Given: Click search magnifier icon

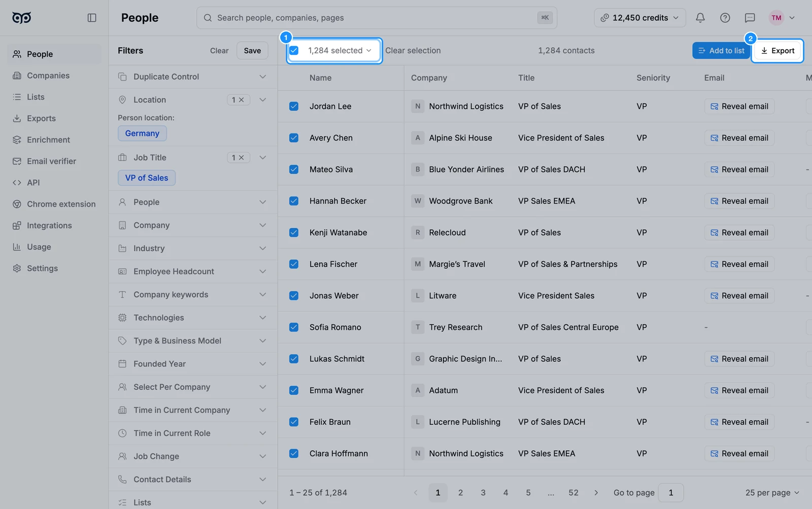Looking at the screenshot, I should pos(208,18).
